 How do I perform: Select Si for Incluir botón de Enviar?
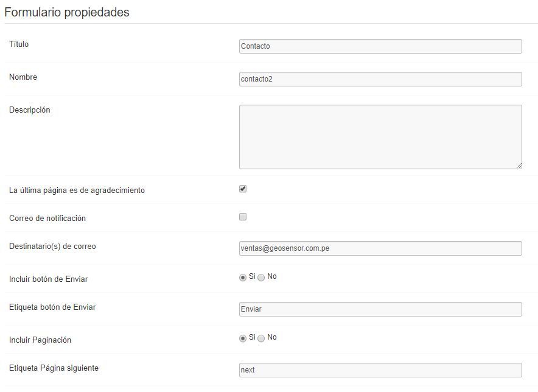pyautogui.click(x=243, y=278)
